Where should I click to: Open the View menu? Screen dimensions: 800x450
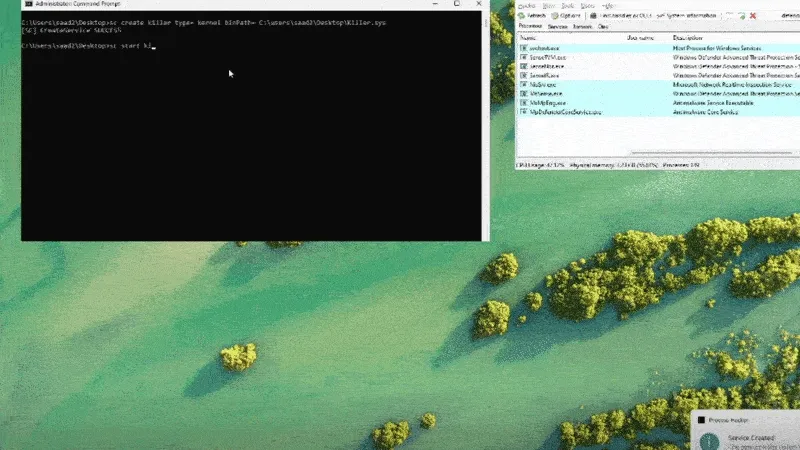tap(546, 5)
